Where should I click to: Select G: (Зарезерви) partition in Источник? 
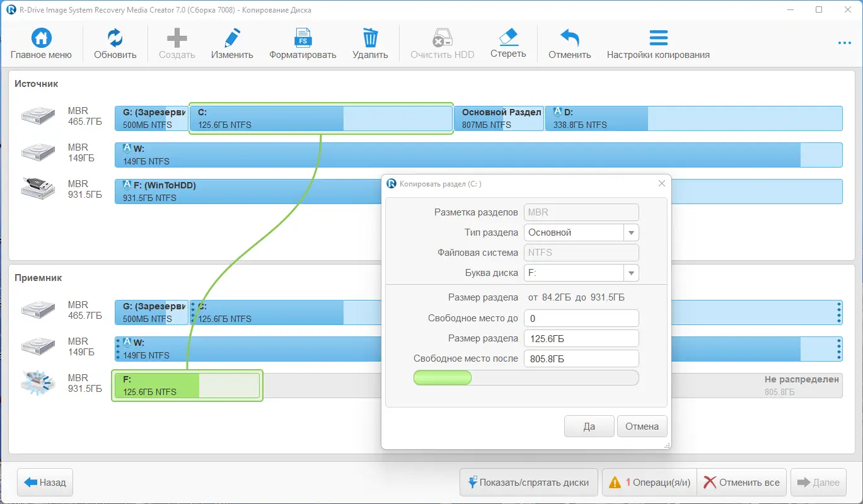tap(151, 118)
